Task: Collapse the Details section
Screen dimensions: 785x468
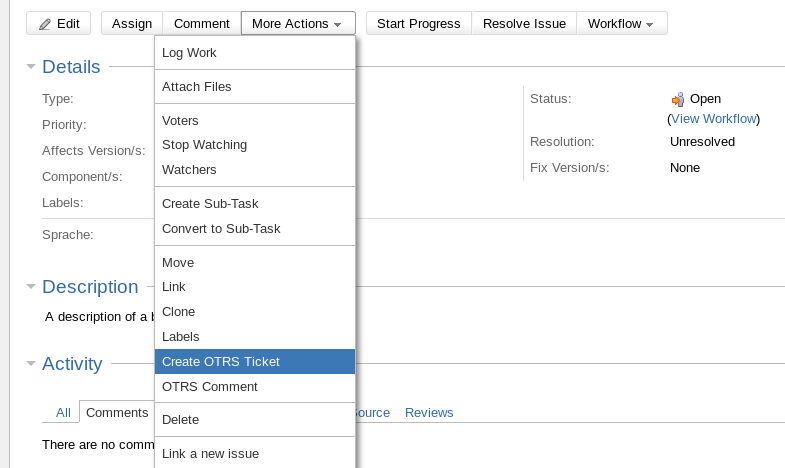Action: pos(31,67)
